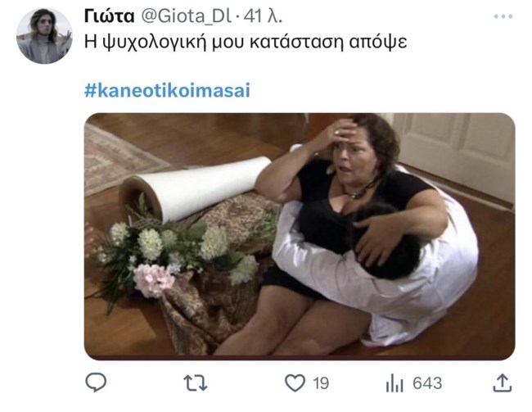The image size is (532, 412).
Task: Open the @Giota_Dl handle link
Action: (186, 16)
